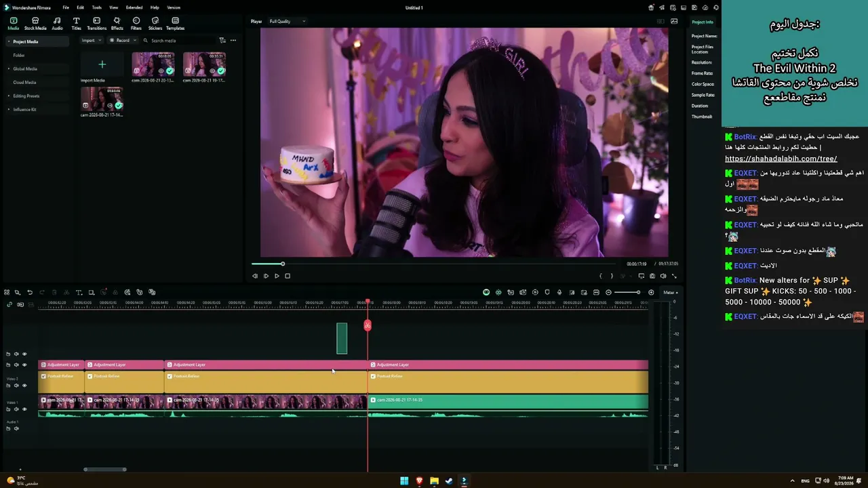Open the Extended menu

tap(134, 7)
